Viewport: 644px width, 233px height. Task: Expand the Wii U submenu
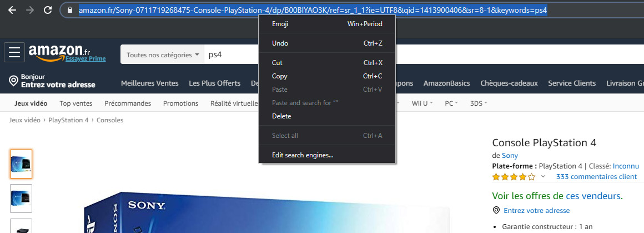tap(422, 103)
